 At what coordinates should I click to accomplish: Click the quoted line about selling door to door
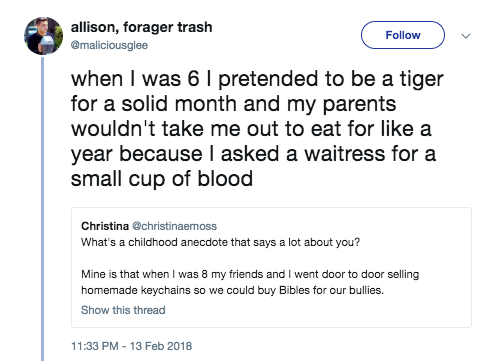pos(250,274)
